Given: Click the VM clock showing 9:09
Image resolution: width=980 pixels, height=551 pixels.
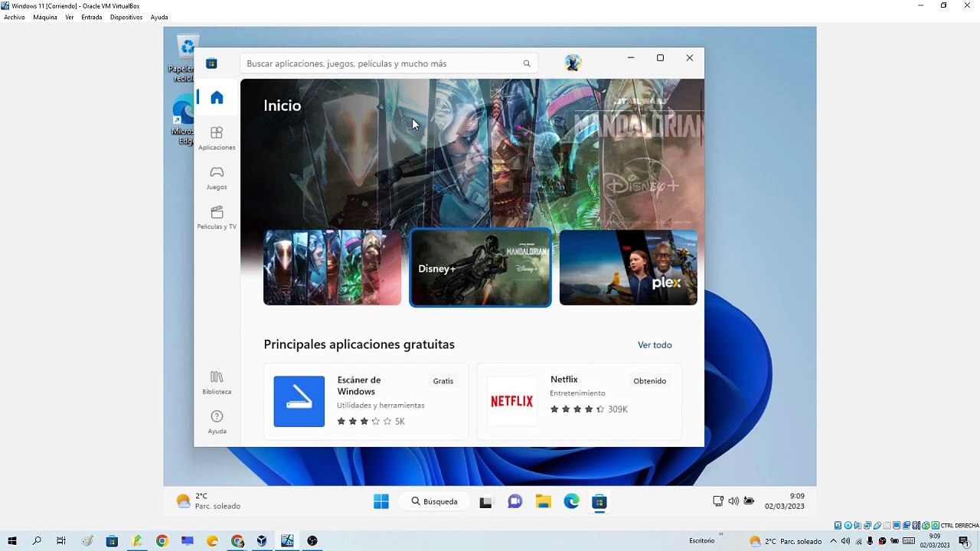Looking at the screenshot, I should point(785,501).
